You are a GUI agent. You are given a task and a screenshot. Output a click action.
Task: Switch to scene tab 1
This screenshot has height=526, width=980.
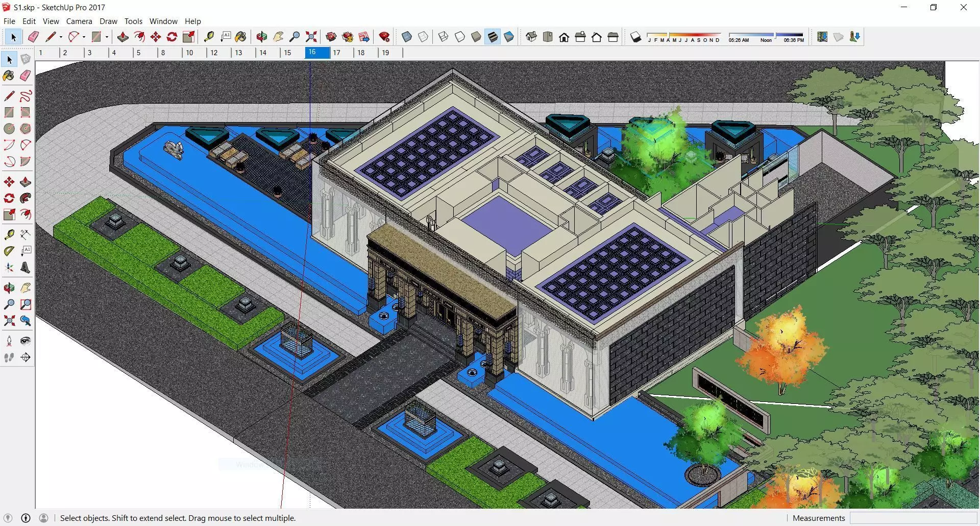point(47,53)
